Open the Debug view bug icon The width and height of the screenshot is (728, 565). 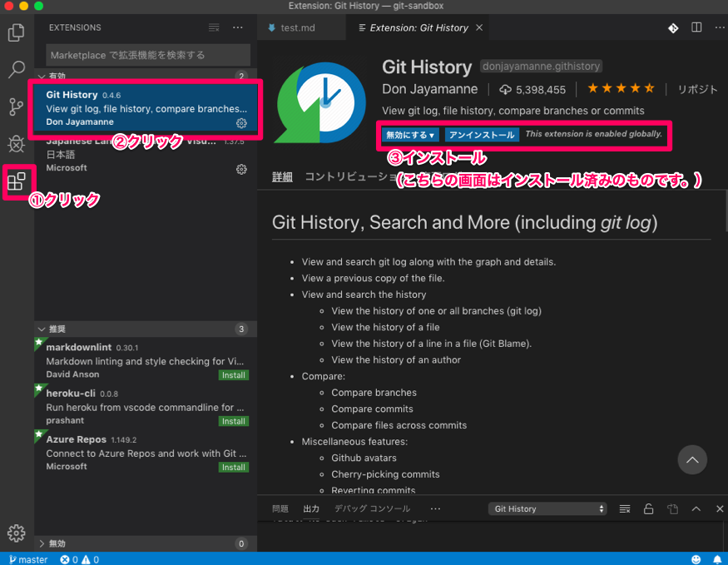tap(17, 144)
